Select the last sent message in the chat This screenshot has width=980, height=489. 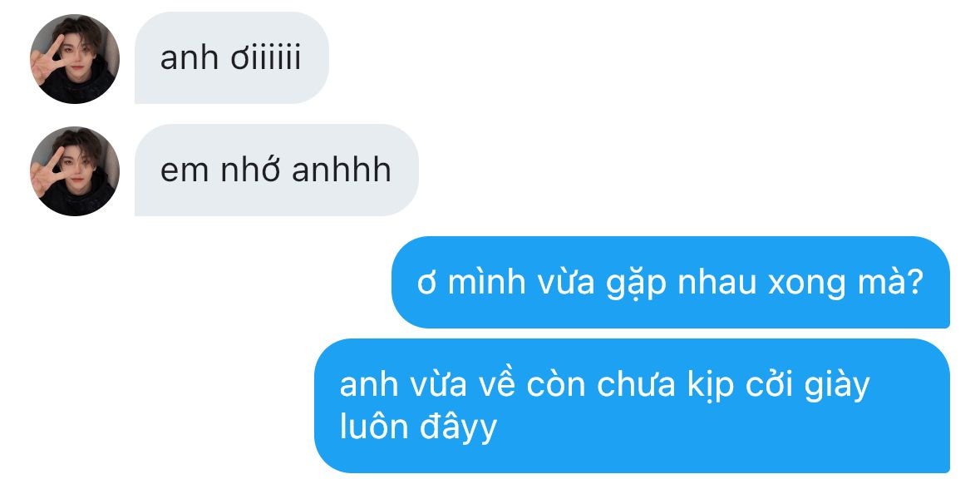(632, 406)
